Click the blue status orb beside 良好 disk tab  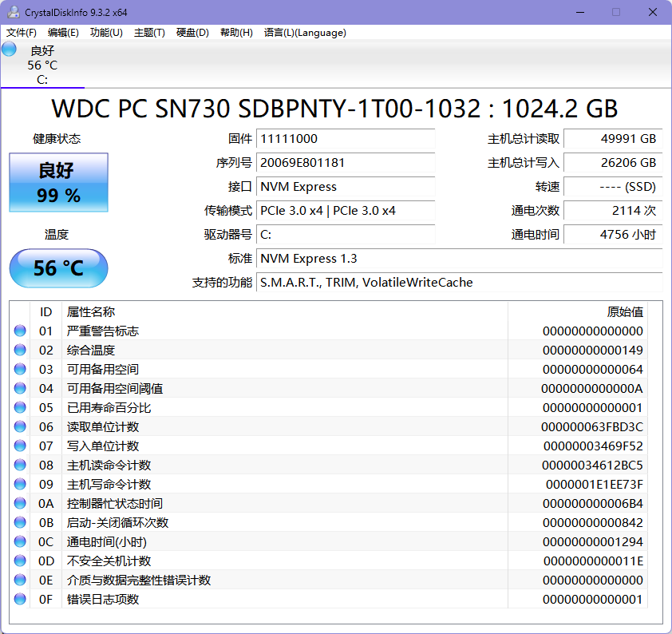(9, 49)
